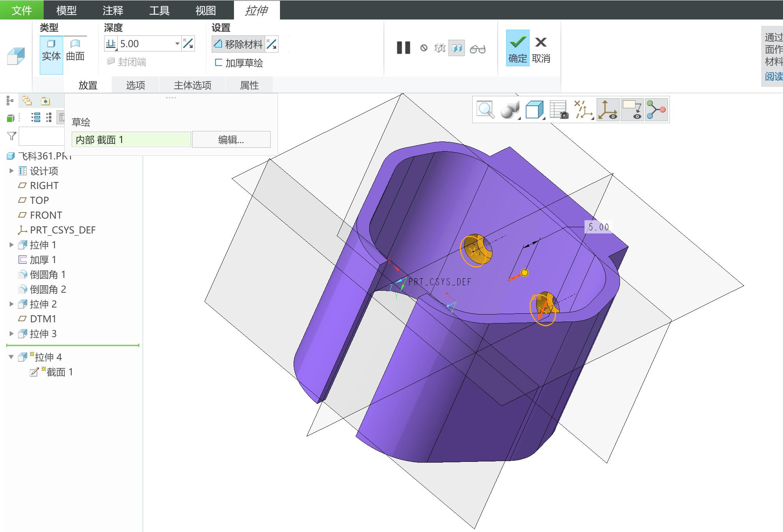Screen dimensions: 783x532
Task: Toggle 移除材料 remove material option
Action: point(238,44)
